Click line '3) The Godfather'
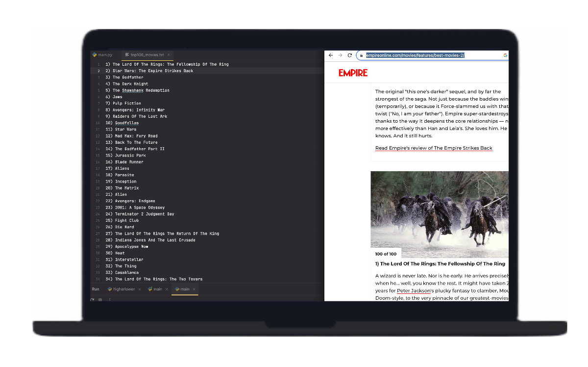 [124, 78]
